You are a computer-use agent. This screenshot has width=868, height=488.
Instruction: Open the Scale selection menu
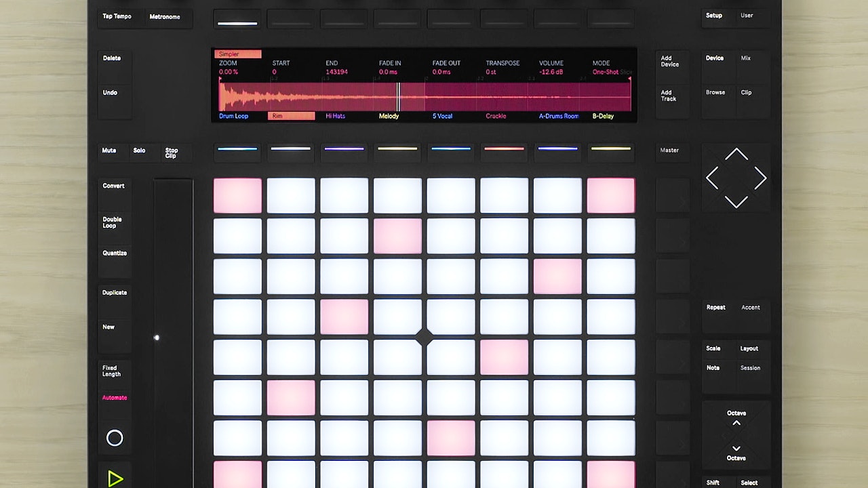pyautogui.click(x=713, y=348)
